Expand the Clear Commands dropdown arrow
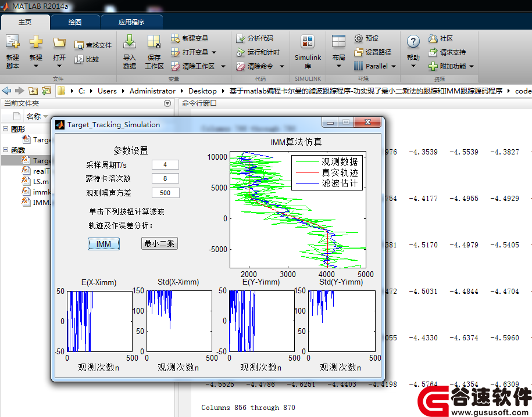532x417 pixels. [x=281, y=66]
